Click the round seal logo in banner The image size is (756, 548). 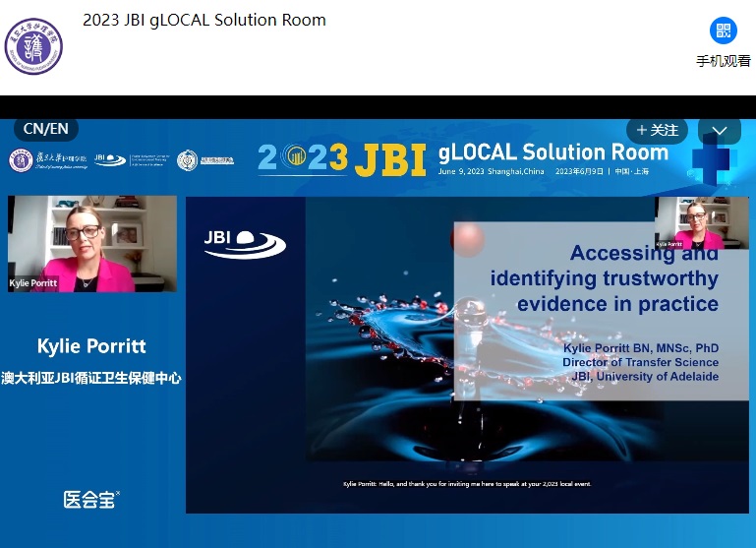(x=187, y=159)
